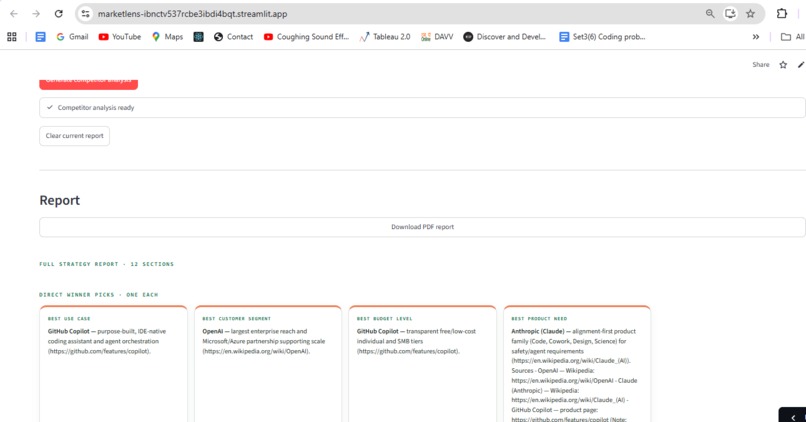Screen dimensions: 806x422
Task: Open the YouTube bookmark
Action: (120, 36)
